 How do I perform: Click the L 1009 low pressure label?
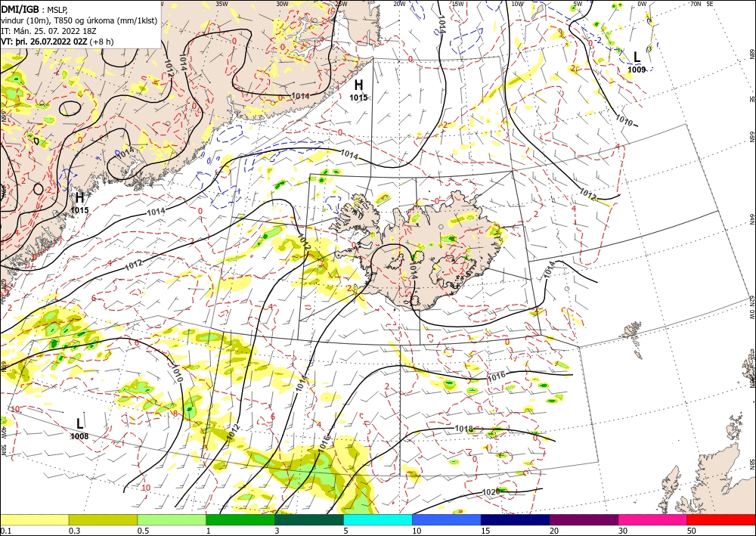coord(637,62)
